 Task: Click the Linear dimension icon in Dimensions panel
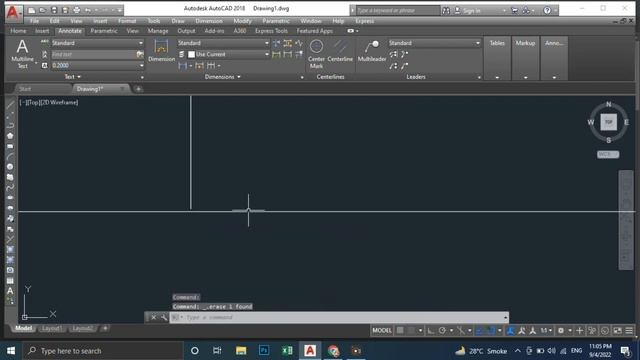coord(182,66)
